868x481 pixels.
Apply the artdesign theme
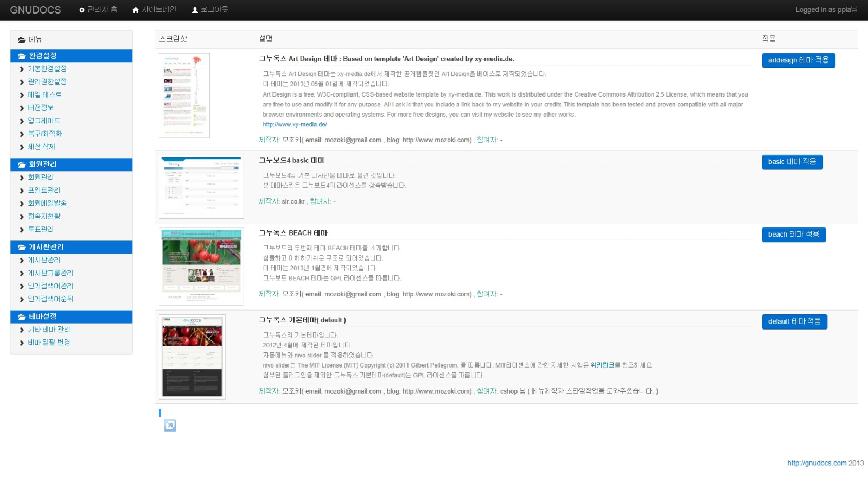(x=798, y=60)
